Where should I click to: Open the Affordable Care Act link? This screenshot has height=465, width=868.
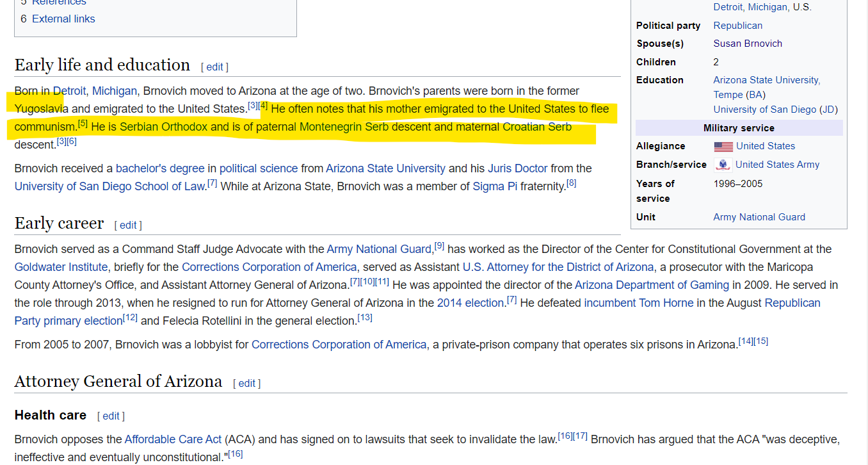[x=173, y=439]
